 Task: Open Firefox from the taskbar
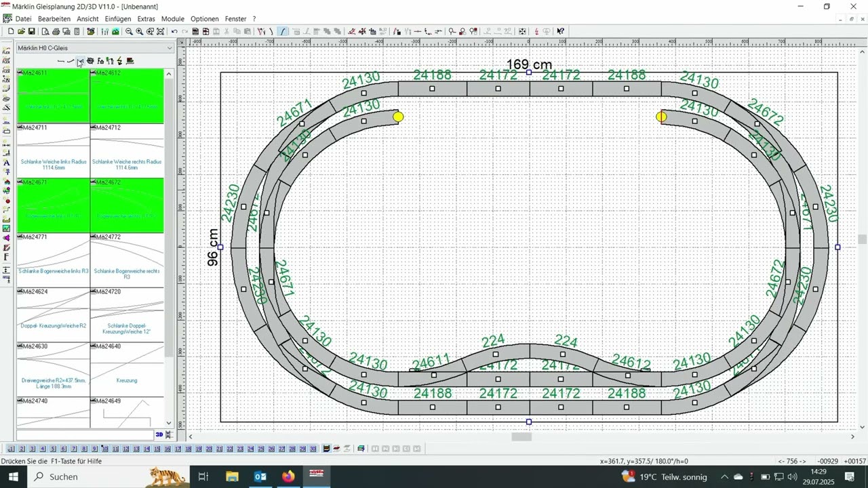click(x=288, y=476)
